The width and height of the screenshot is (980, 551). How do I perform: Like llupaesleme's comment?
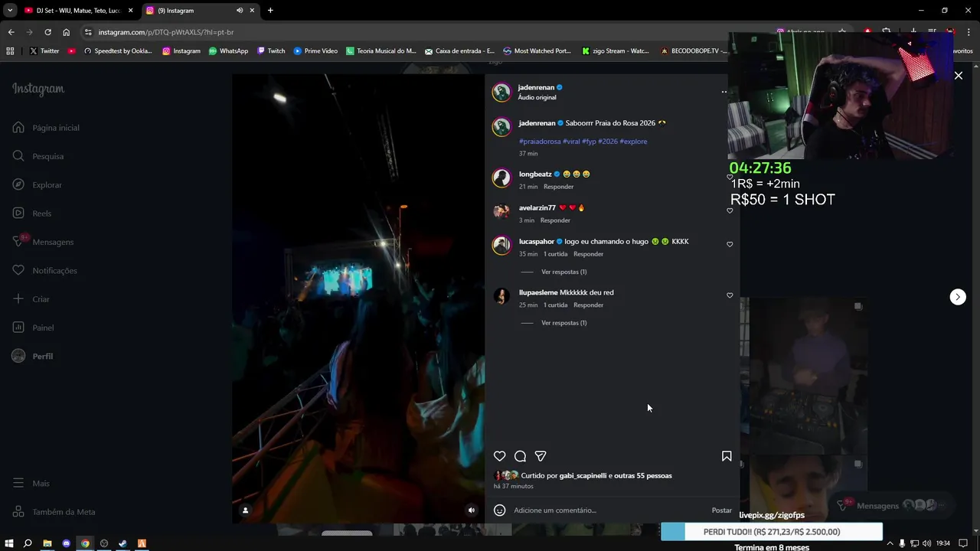click(x=730, y=295)
